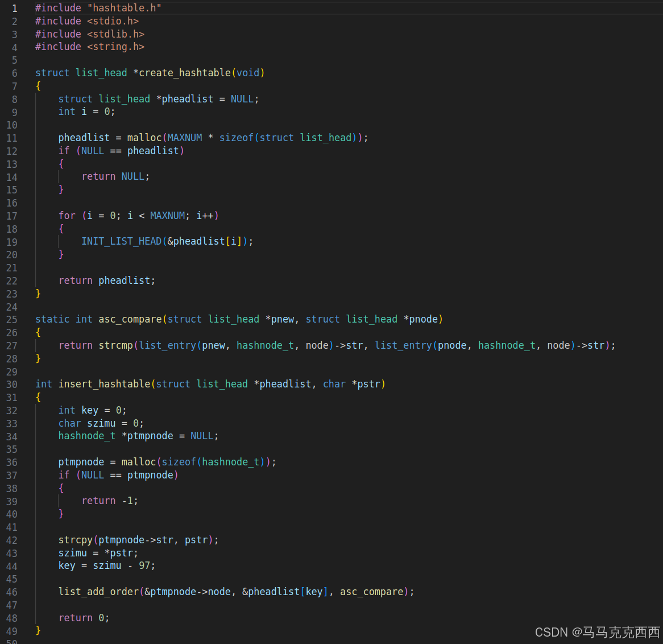Click the "int key = 0;" declaration
This screenshot has width=663, height=644.
pos(92,410)
